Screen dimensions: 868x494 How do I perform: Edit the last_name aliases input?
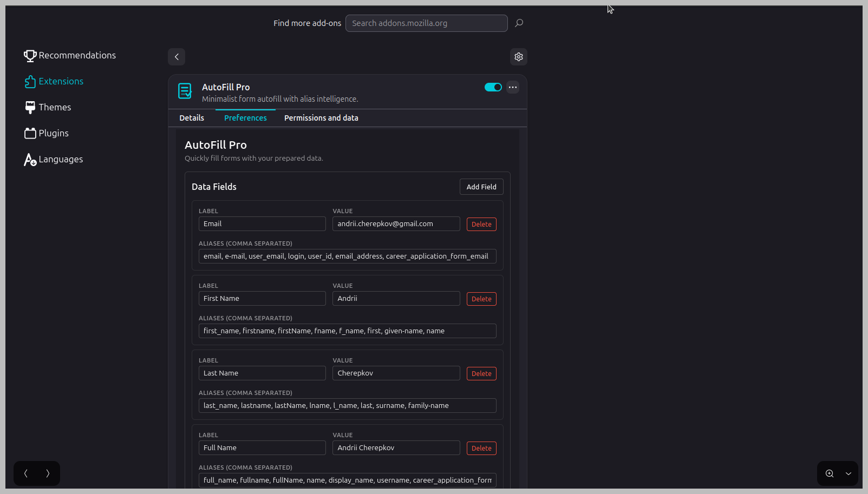(348, 406)
